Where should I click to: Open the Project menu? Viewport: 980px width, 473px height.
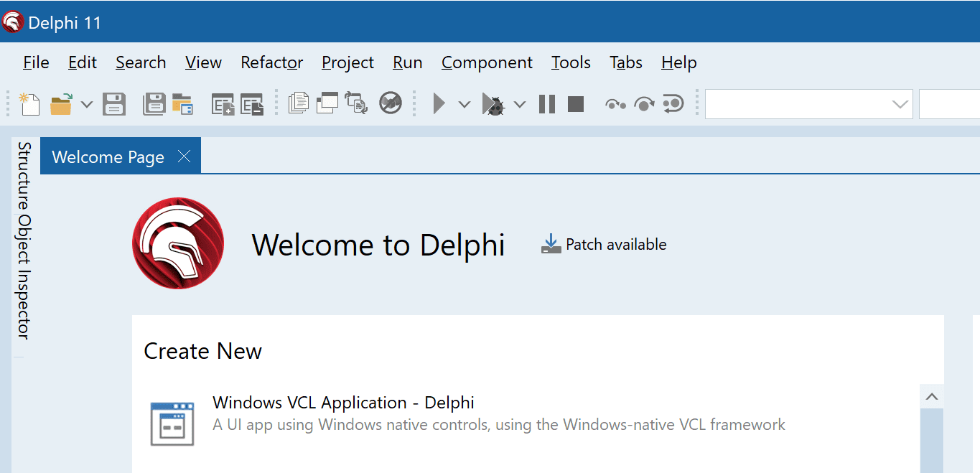[348, 62]
